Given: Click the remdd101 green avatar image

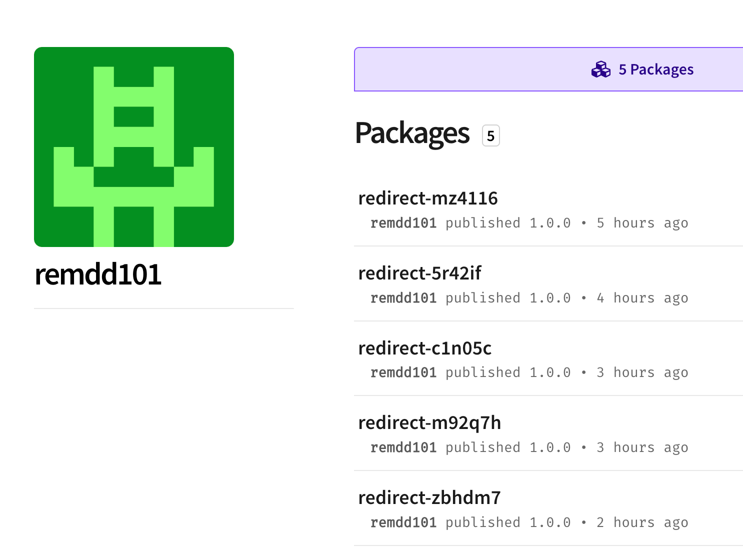Looking at the screenshot, I should coord(134,147).
